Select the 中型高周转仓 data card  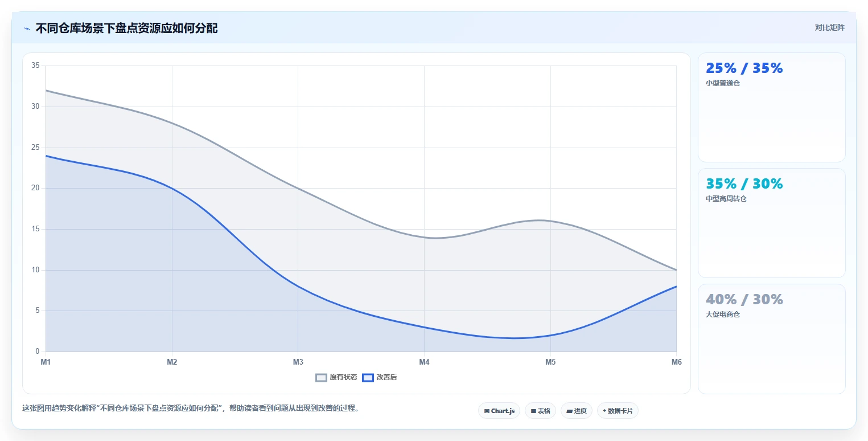click(771, 223)
